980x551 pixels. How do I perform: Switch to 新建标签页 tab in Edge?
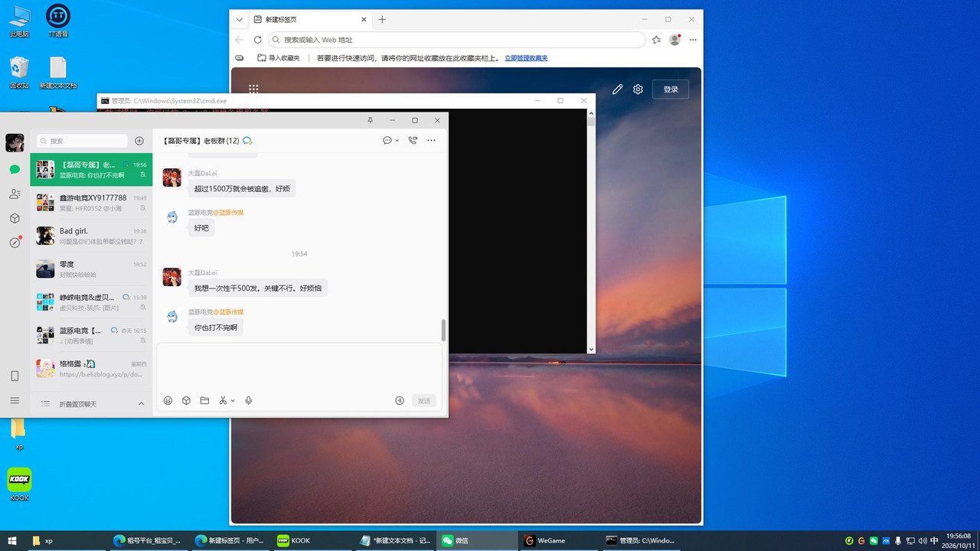[x=310, y=19]
